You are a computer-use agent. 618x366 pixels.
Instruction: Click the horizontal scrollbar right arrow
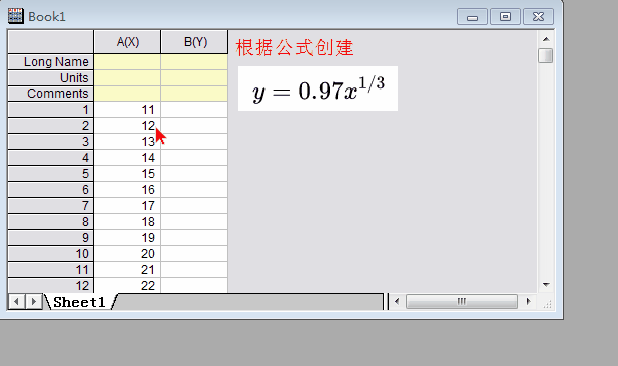(528, 302)
